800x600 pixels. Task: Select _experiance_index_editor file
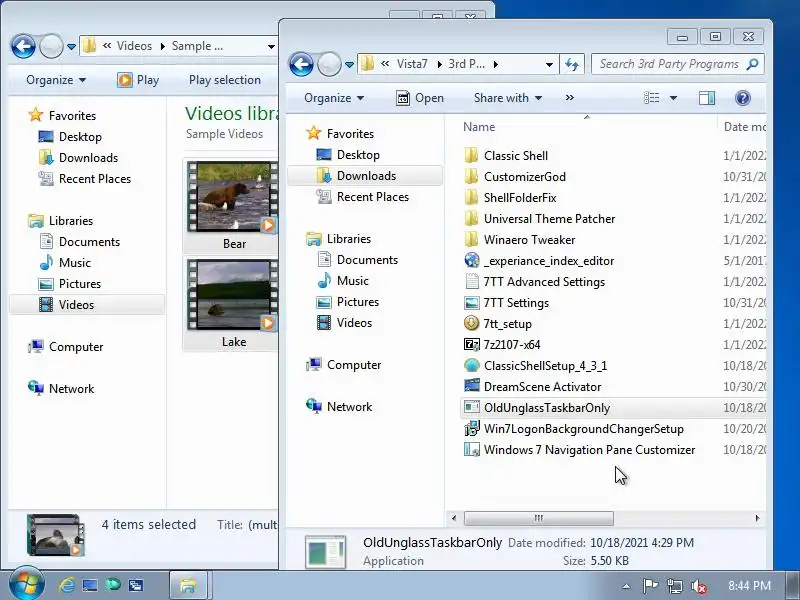click(548, 261)
